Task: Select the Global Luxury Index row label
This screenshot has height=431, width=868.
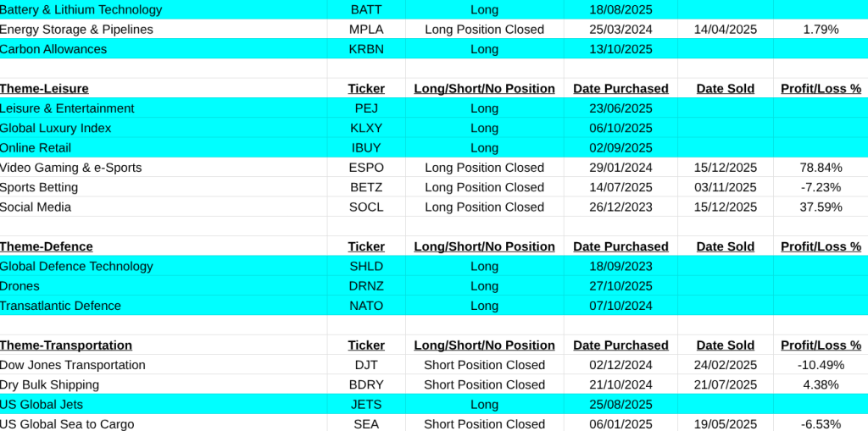Action: point(55,128)
